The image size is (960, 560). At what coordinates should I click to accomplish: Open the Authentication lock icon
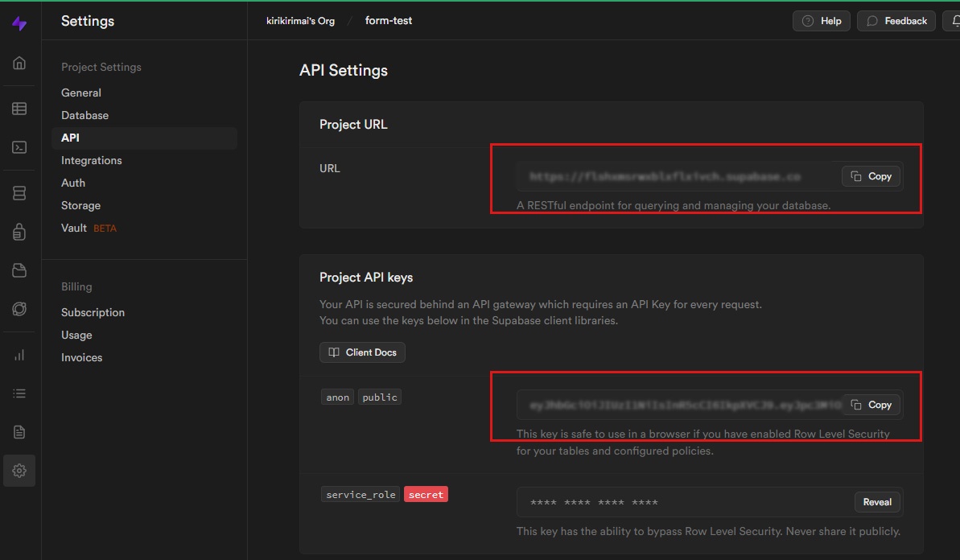click(x=19, y=232)
